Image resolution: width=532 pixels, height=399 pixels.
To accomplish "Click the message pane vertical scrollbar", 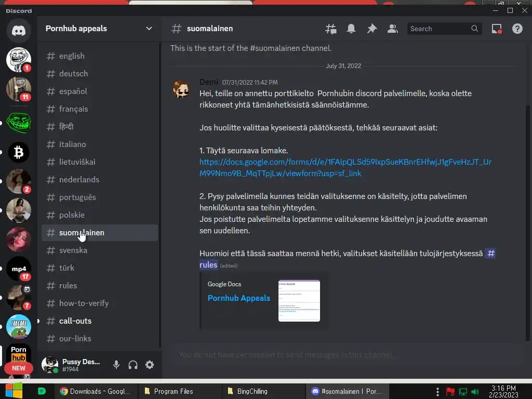I will (x=527, y=222).
